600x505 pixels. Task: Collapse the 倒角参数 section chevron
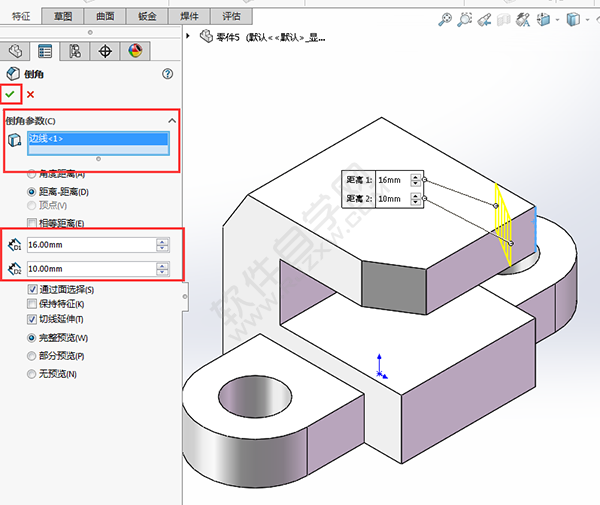coord(172,121)
